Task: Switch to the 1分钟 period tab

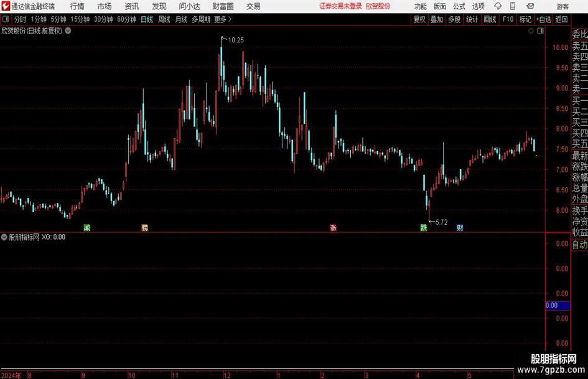Action: (39, 19)
